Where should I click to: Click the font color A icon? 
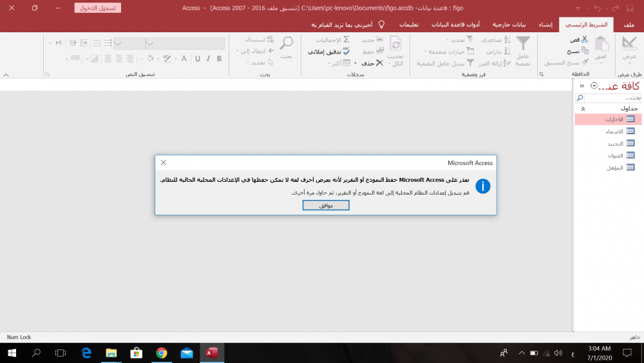point(184,59)
